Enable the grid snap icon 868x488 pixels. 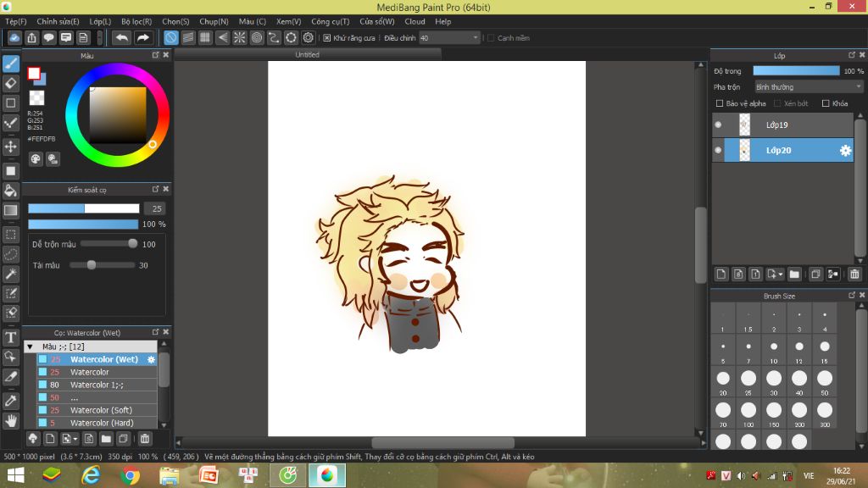click(x=205, y=37)
